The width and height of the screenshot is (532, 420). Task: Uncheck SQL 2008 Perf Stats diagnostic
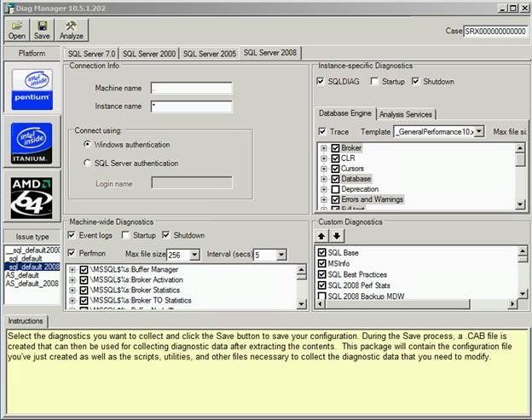coord(322,285)
